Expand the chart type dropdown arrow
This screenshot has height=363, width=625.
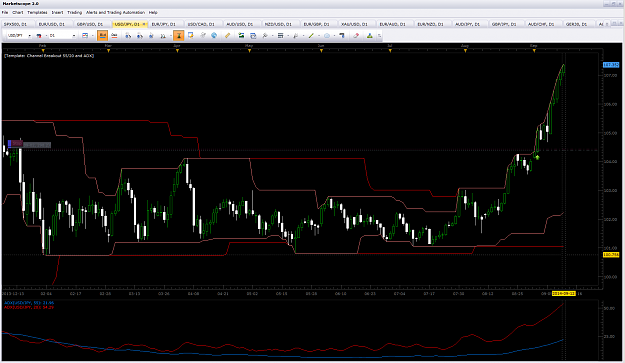(x=92, y=35)
